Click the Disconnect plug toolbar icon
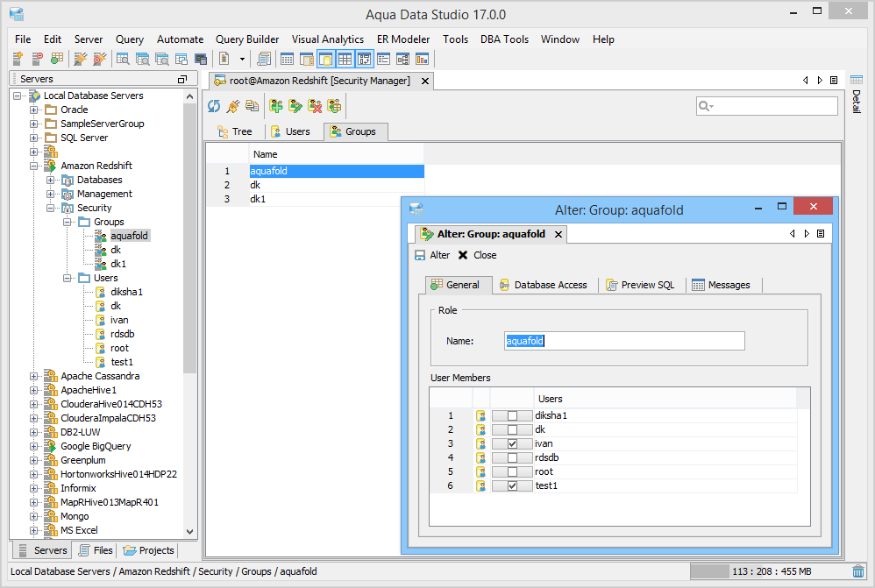The width and height of the screenshot is (875, 588). [x=99, y=59]
